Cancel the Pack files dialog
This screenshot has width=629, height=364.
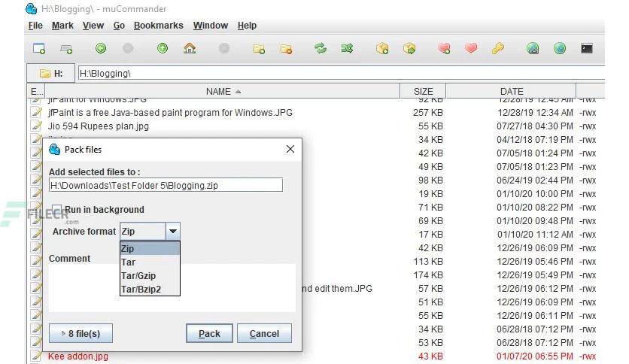(264, 333)
